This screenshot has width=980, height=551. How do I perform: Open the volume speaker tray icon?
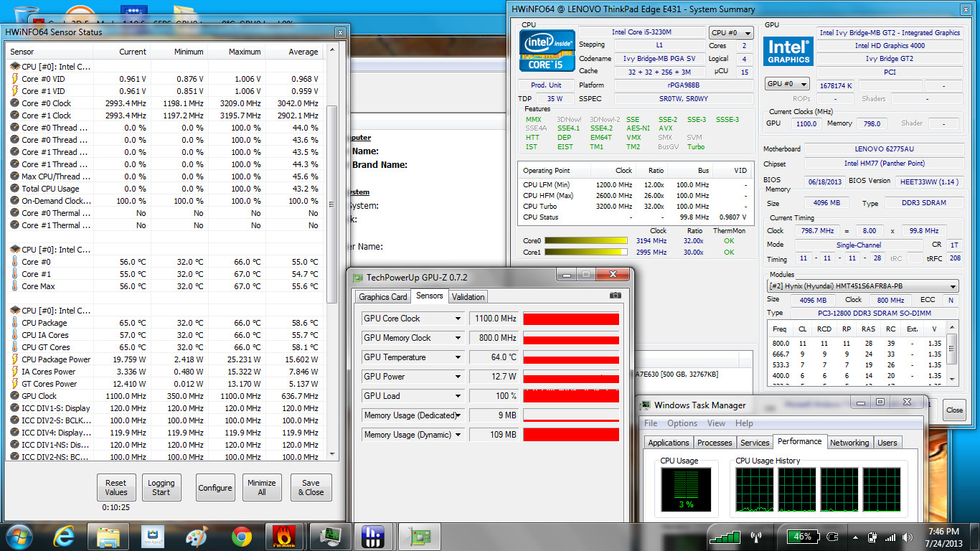[x=907, y=537]
